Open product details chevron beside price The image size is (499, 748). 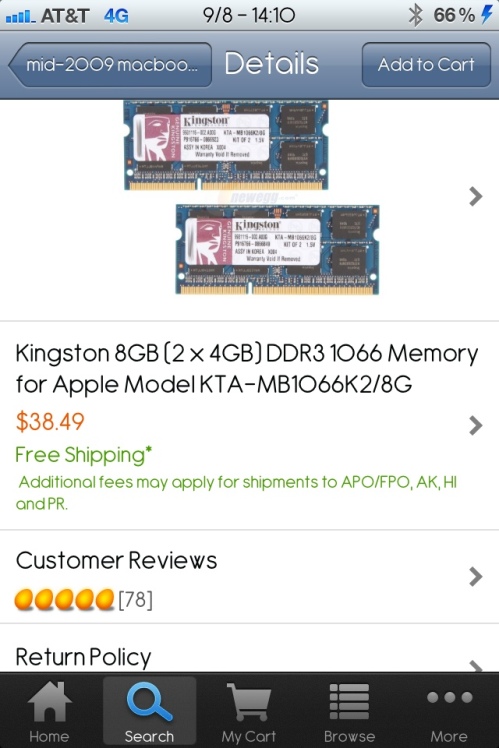(x=476, y=425)
